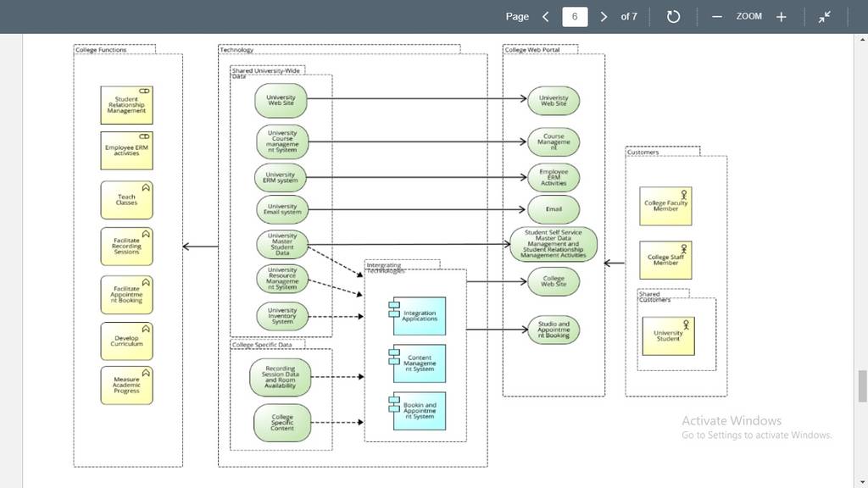
Task: Click Recording Session Data and Room Availability
Action: (280, 377)
